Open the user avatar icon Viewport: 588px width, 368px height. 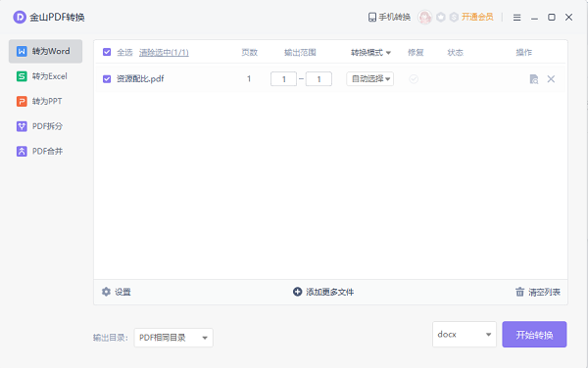coord(425,17)
